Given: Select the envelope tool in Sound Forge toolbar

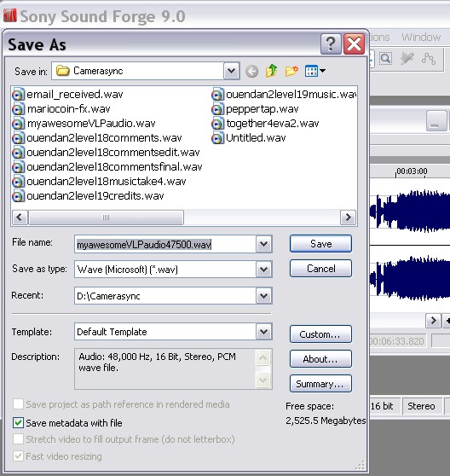Looking at the screenshot, I should (429, 58).
